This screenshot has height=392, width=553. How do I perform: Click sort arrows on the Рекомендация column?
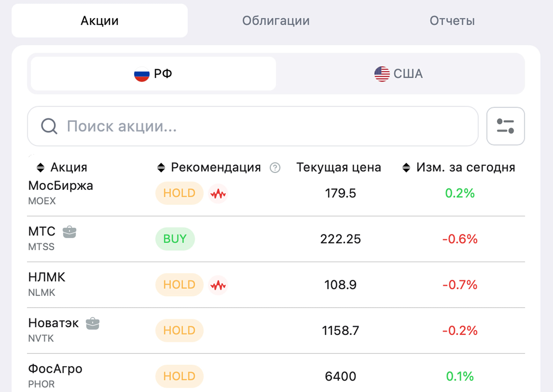click(161, 167)
